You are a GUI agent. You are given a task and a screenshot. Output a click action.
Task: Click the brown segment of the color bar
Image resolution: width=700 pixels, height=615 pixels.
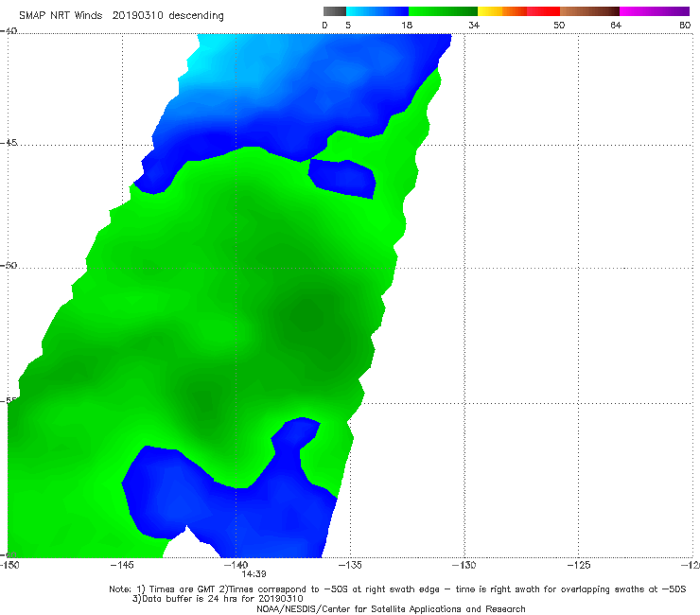tap(589, 11)
